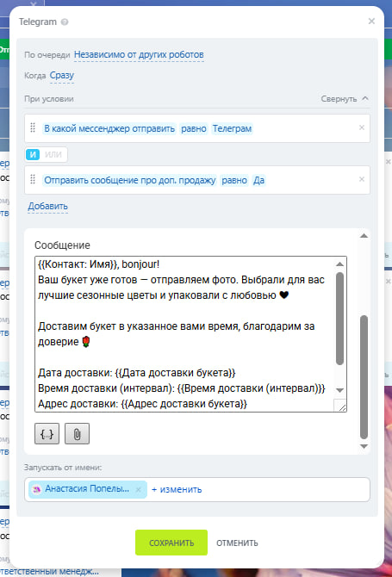The width and height of the screenshot is (392, 577).
Task: Close the Telegram robot dialog
Action: 371,22
